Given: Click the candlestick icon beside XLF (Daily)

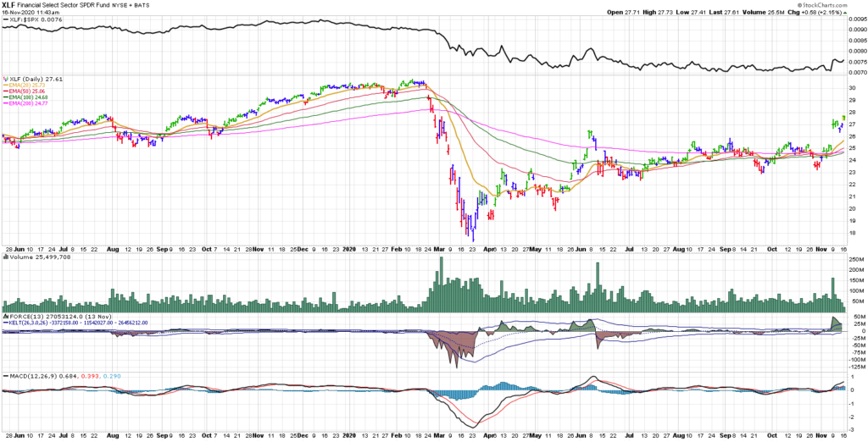Looking at the screenshot, I should (6, 79).
